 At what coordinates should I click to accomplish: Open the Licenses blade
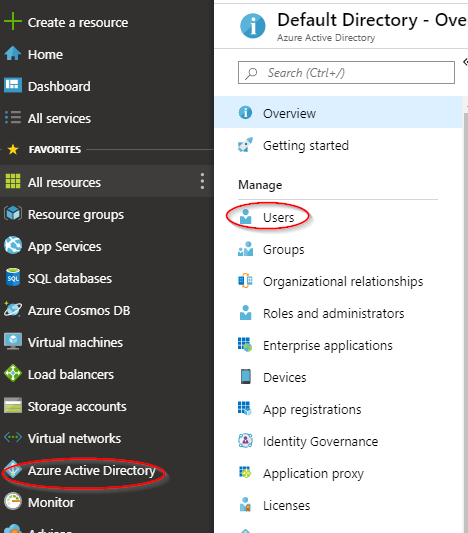[x=287, y=505]
